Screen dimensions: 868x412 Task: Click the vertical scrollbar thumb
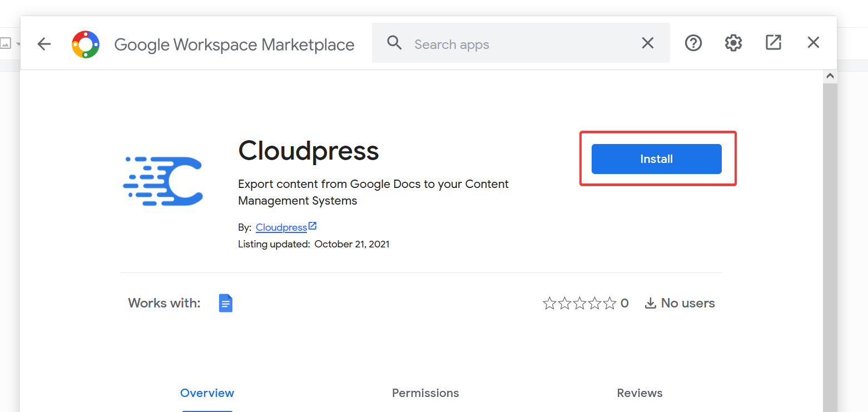830,247
